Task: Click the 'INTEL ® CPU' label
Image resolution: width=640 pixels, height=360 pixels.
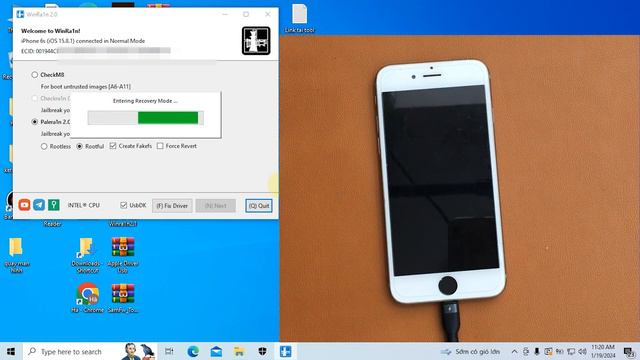Action: (84, 205)
